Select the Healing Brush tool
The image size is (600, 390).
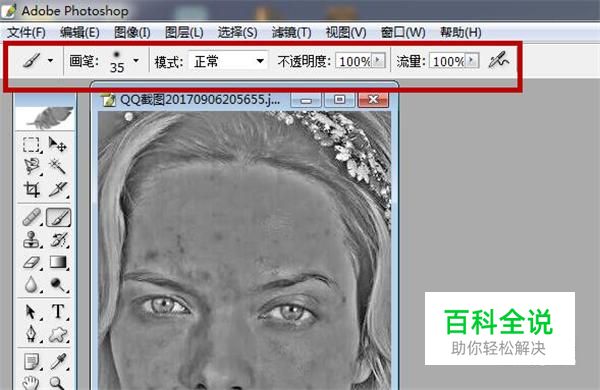point(31,217)
